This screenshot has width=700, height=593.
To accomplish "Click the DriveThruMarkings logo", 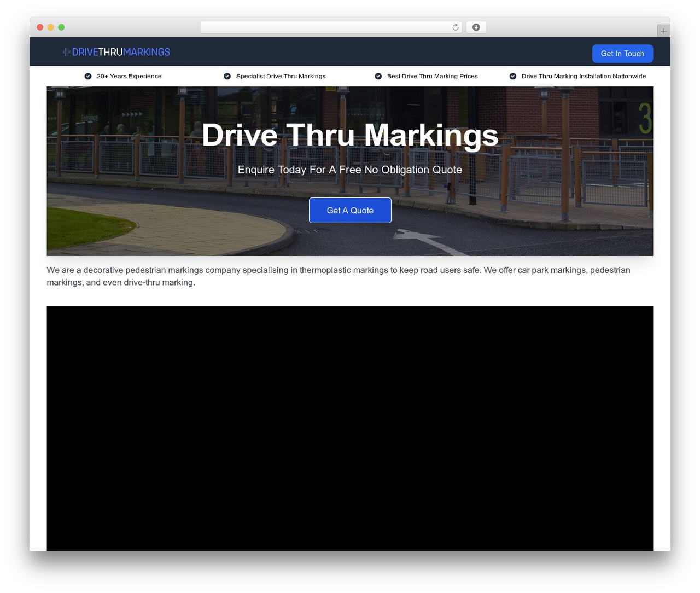I will tap(116, 52).
